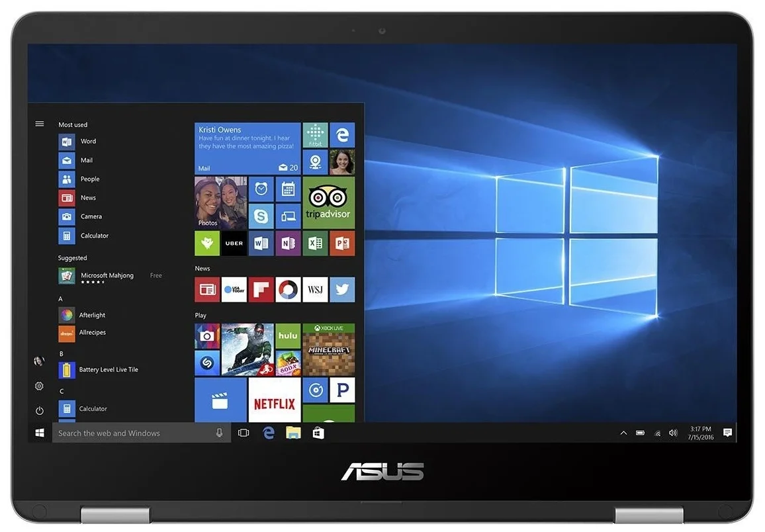
Task: Select Word in the Most used list
Action: (88, 142)
